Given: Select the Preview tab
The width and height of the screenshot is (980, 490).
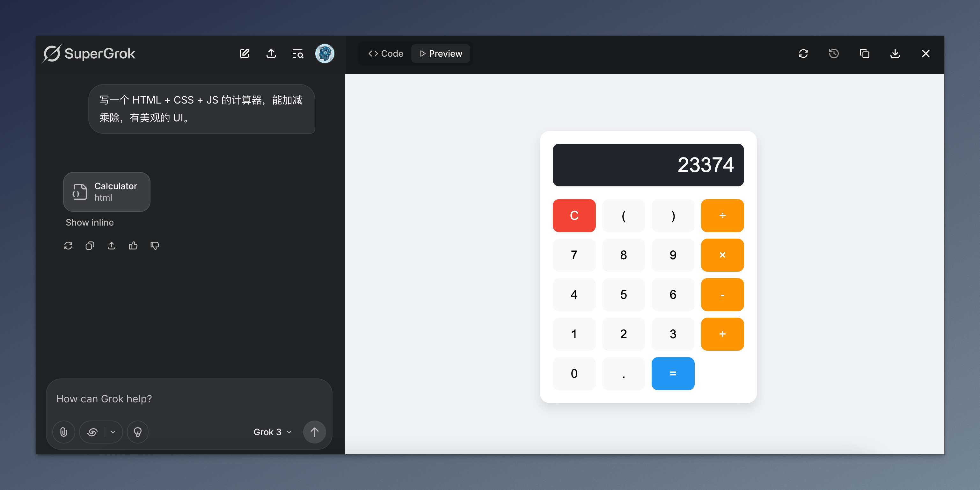Looking at the screenshot, I should click(441, 54).
